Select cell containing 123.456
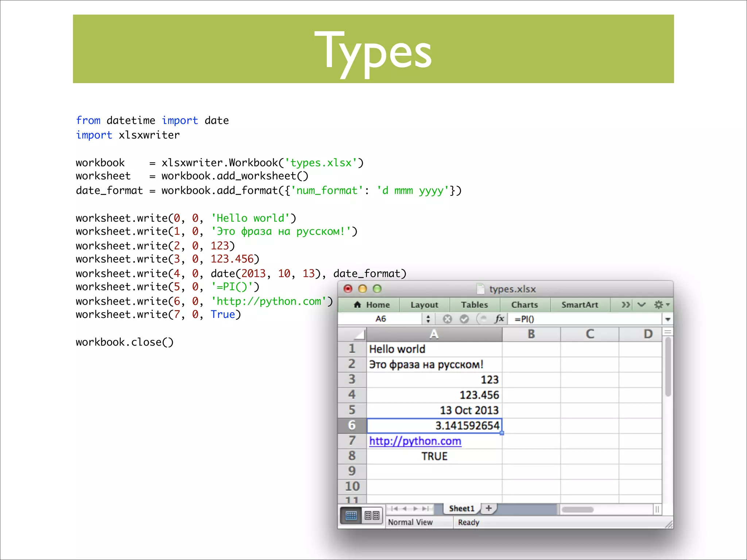 [x=434, y=395]
